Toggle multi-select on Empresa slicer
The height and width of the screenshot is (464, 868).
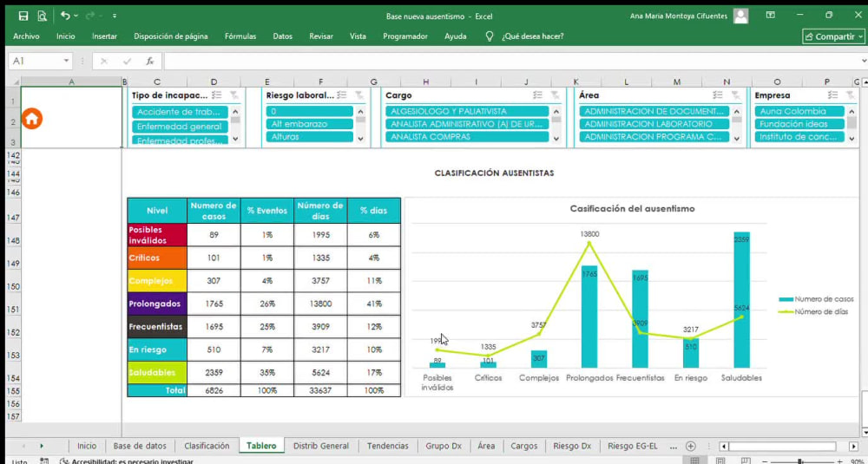[x=833, y=95]
